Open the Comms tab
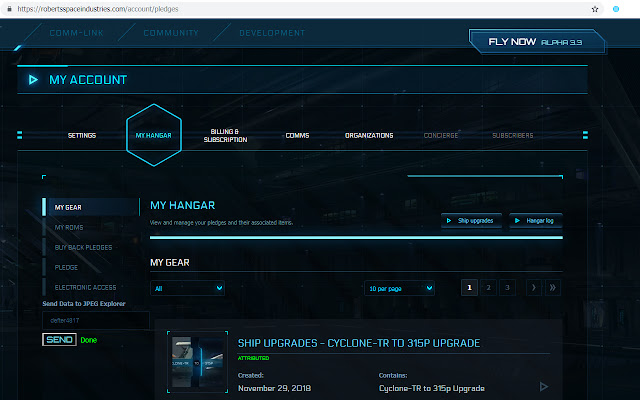This screenshot has width=640, height=400. 297,136
